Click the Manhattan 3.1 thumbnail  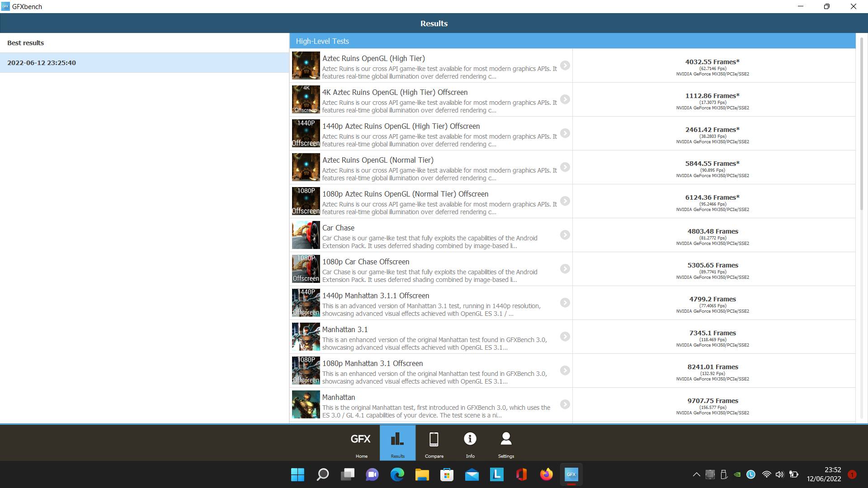pyautogui.click(x=306, y=337)
